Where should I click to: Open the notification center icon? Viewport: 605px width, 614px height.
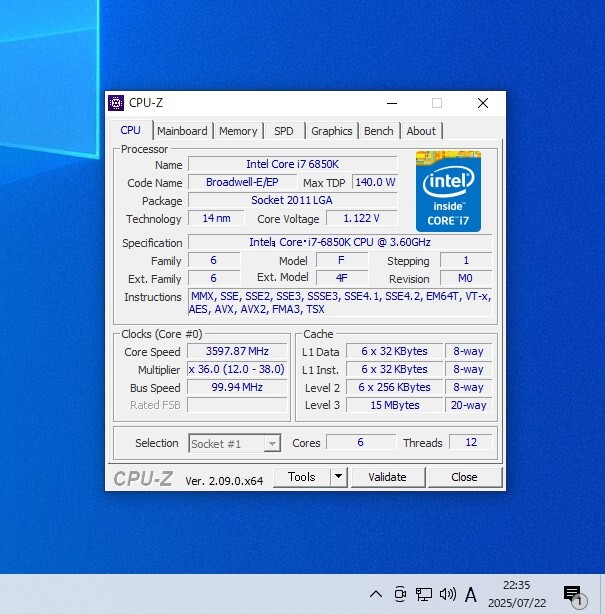pyautogui.click(x=573, y=595)
